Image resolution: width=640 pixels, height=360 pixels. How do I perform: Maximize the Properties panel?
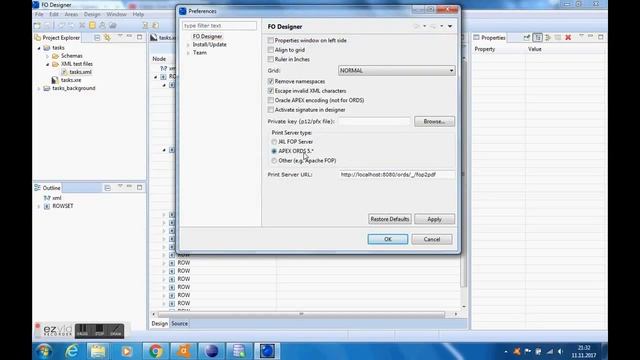[x=600, y=37]
